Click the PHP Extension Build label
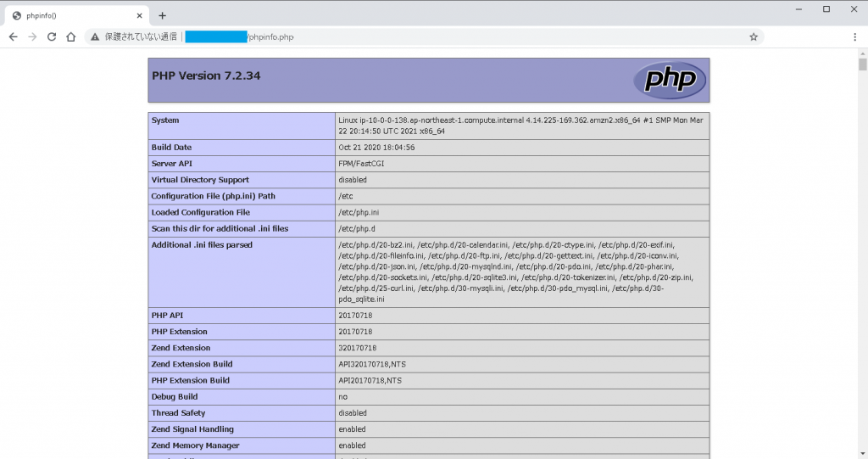 [191, 380]
